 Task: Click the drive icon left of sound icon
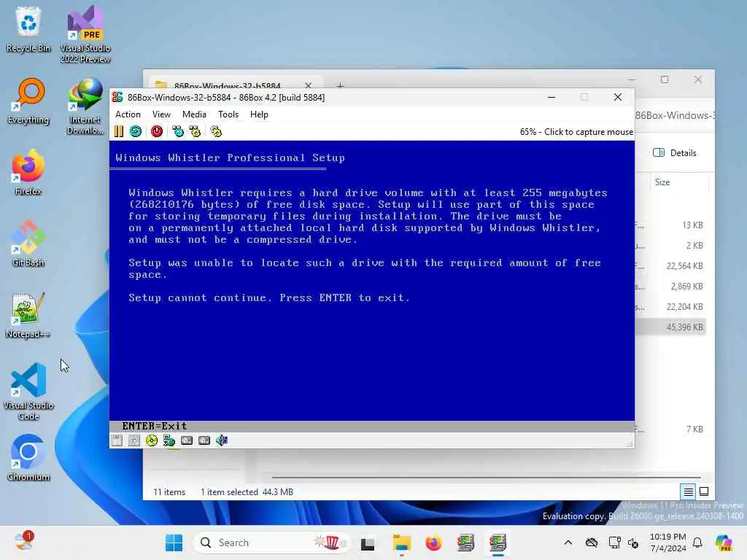[x=204, y=440]
